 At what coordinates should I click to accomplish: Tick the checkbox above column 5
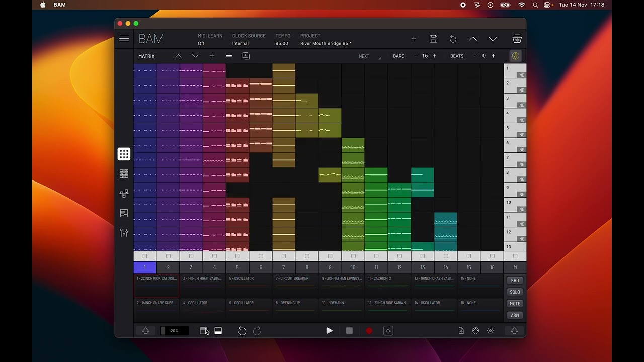pyautogui.click(x=237, y=256)
